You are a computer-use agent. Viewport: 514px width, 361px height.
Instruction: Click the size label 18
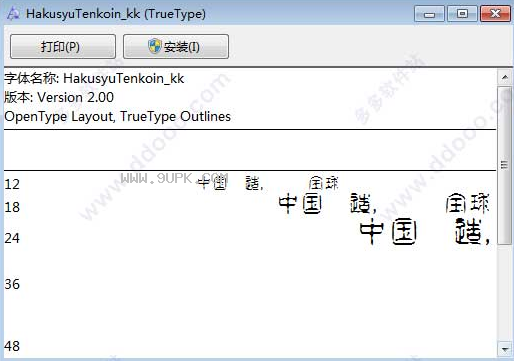12,207
